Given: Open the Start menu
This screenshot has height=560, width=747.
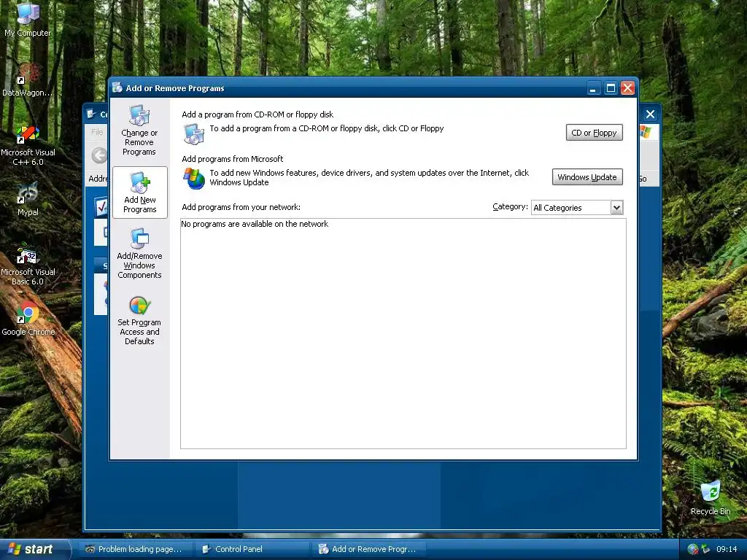Looking at the screenshot, I should (x=34, y=549).
